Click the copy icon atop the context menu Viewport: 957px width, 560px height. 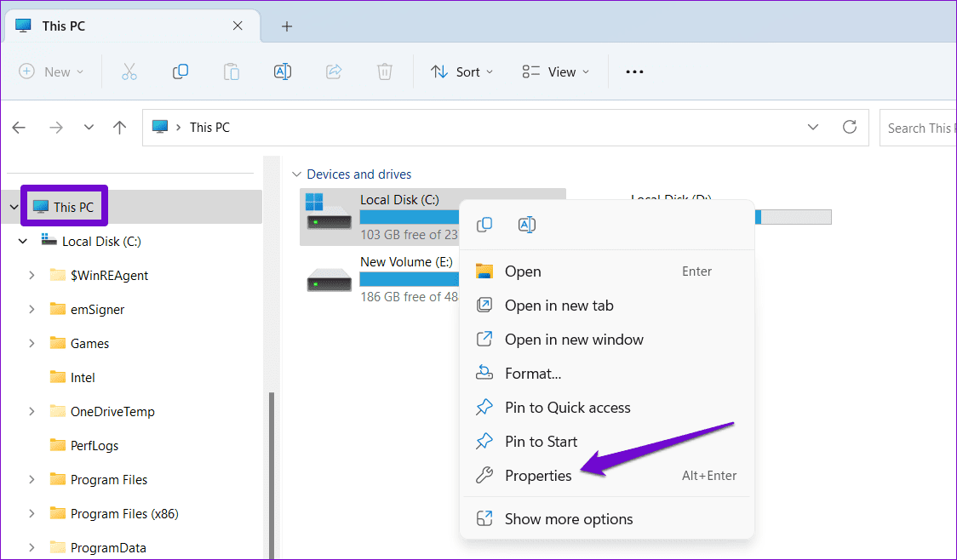(x=484, y=225)
